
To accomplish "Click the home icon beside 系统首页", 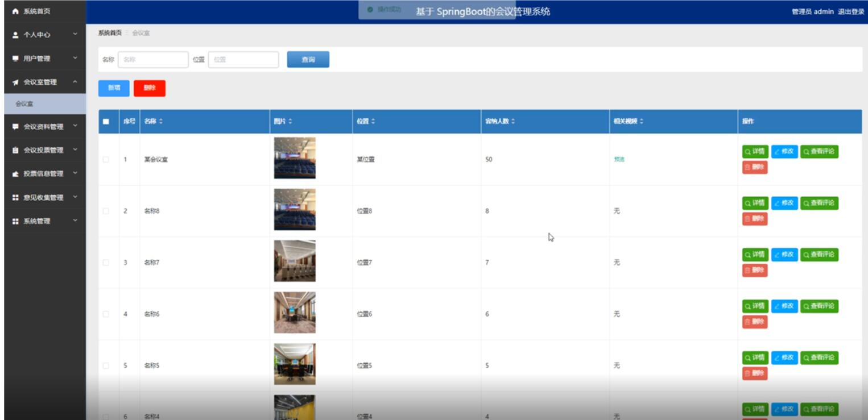I will (x=15, y=11).
